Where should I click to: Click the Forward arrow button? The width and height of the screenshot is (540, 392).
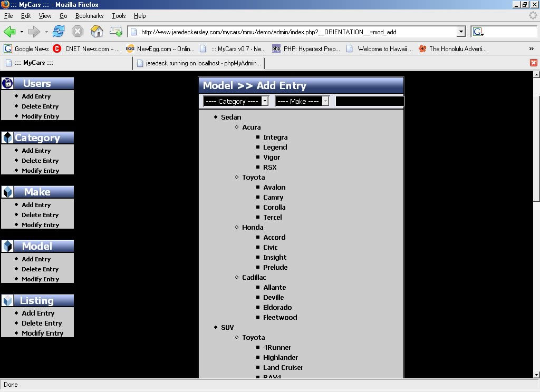[34, 32]
